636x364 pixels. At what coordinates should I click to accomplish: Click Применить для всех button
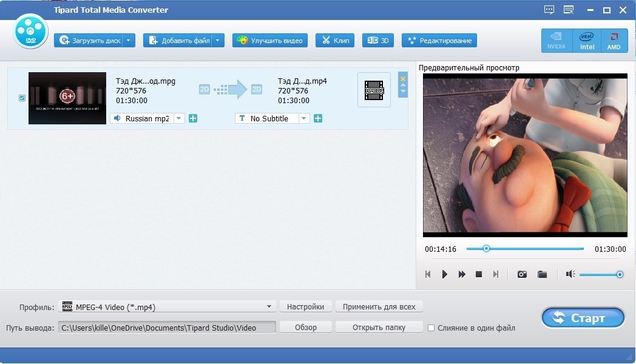coord(379,307)
